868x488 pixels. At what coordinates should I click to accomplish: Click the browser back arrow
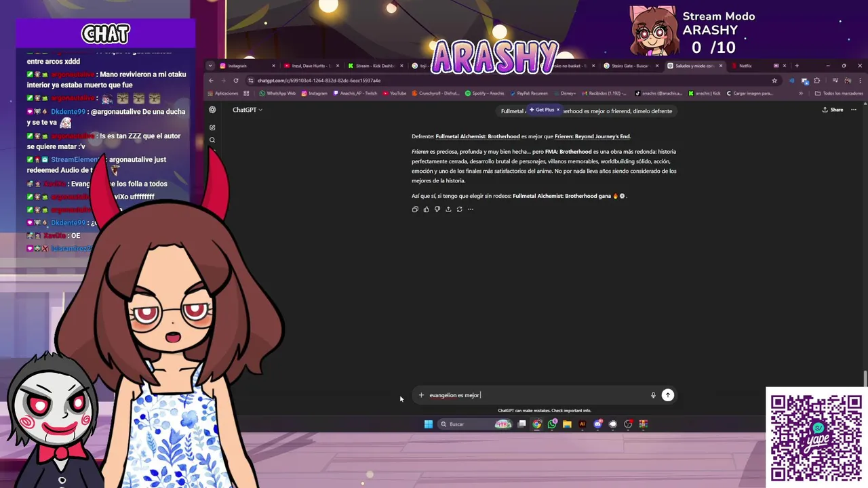(x=211, y=80)
